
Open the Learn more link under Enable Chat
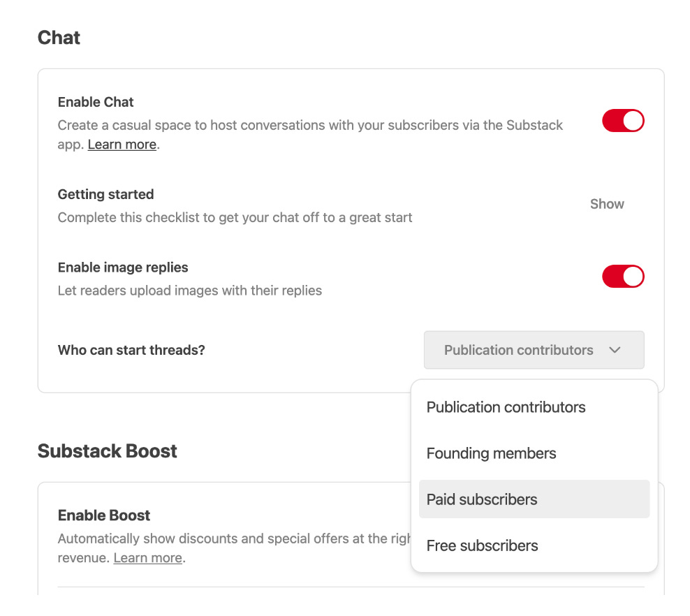122,144
